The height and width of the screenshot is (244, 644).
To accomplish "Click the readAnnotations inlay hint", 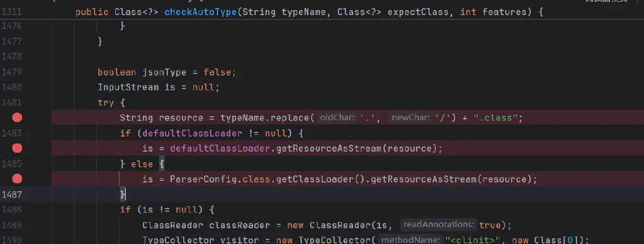I will [438, 225].
